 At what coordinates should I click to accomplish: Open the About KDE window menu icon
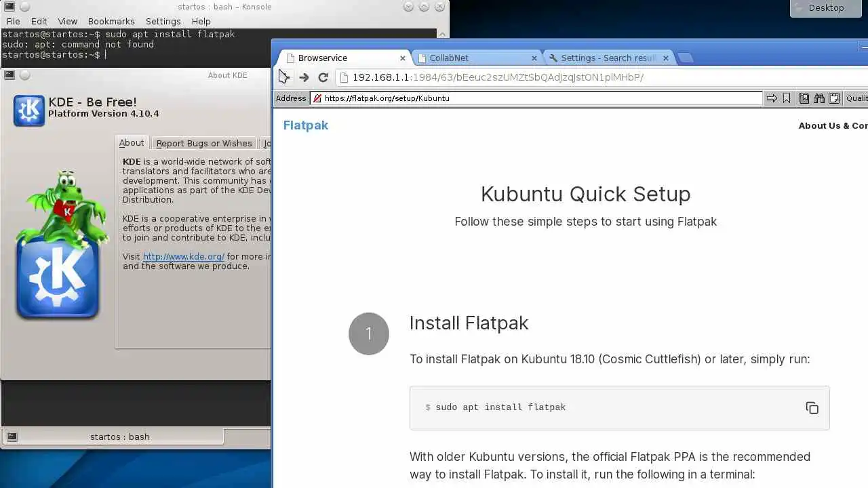9,75
